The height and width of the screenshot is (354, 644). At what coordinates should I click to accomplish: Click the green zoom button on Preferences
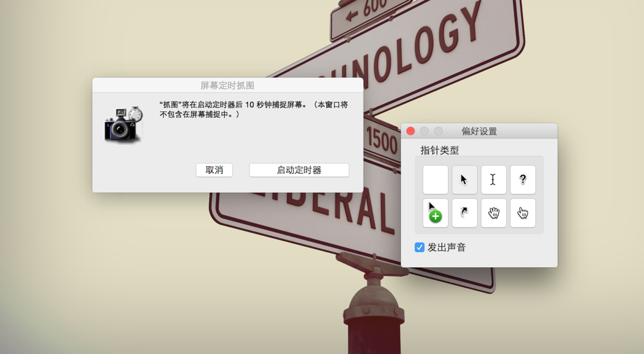point(438,131)
